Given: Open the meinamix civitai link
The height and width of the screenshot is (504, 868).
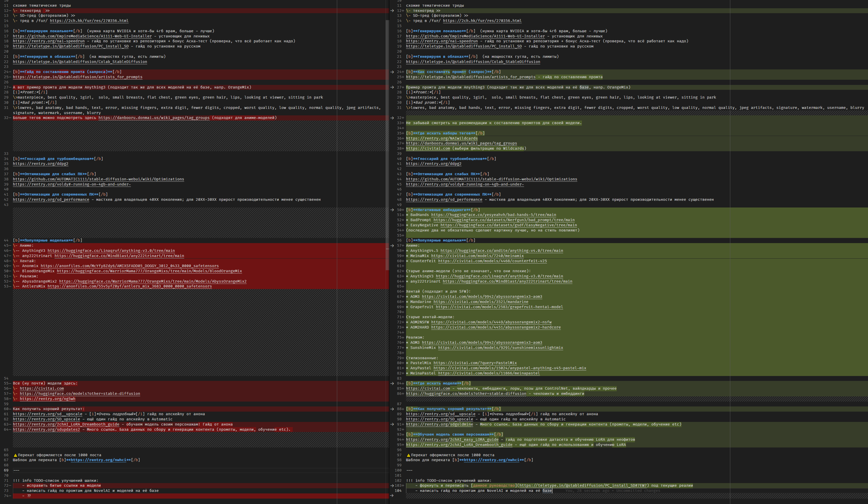Looking at the screenshot, I should 477,256.
